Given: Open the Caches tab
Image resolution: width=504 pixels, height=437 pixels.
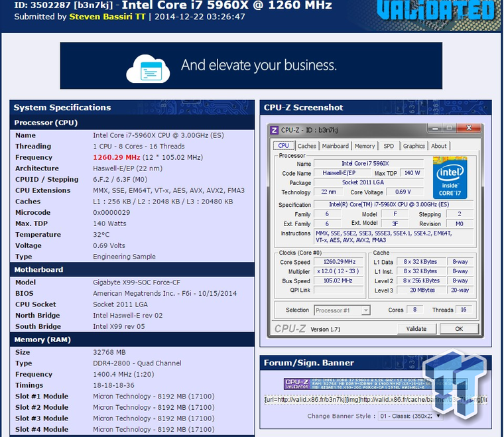Looking at the screenshot, I should tap(306, 146).
